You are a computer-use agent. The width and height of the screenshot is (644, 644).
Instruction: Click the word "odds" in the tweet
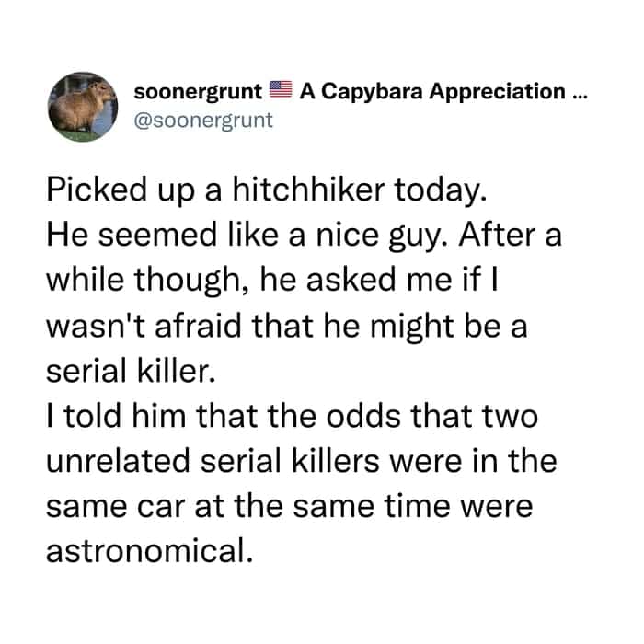(363, 416)
